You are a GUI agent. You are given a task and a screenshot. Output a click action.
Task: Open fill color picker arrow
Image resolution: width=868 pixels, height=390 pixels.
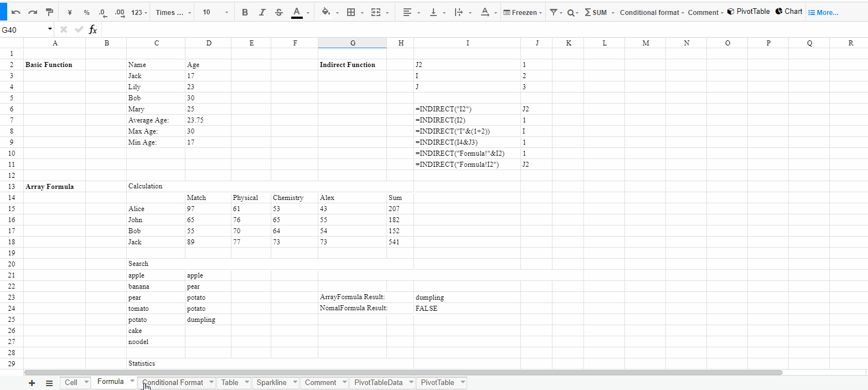click(x=338, y=12)
